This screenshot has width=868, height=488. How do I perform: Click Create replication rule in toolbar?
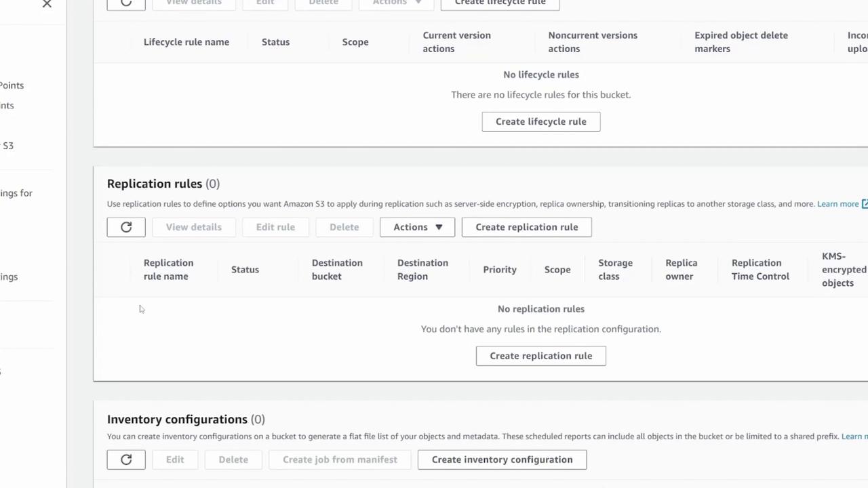pos(526,227)
